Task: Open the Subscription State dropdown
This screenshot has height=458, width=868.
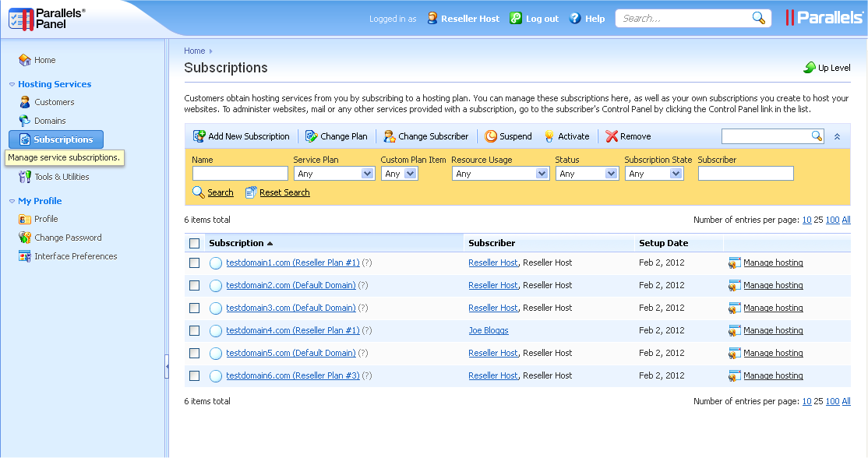Action: (x=655, y=174)
